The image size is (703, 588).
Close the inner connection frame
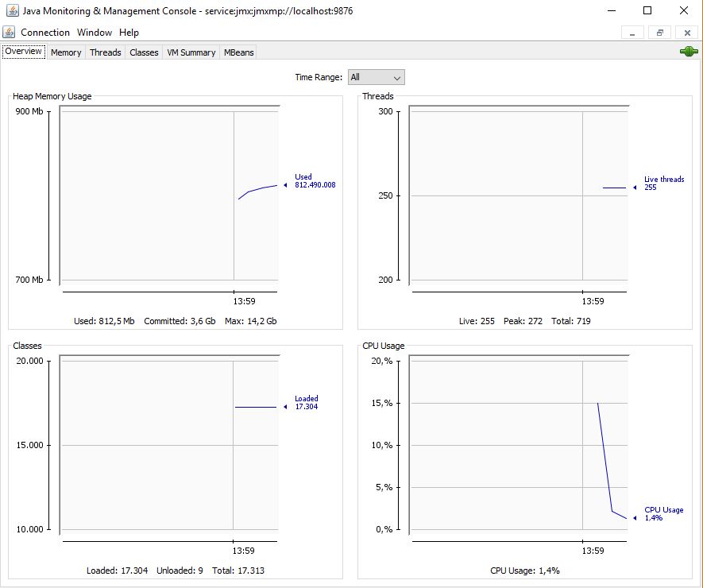pos(687,33)
